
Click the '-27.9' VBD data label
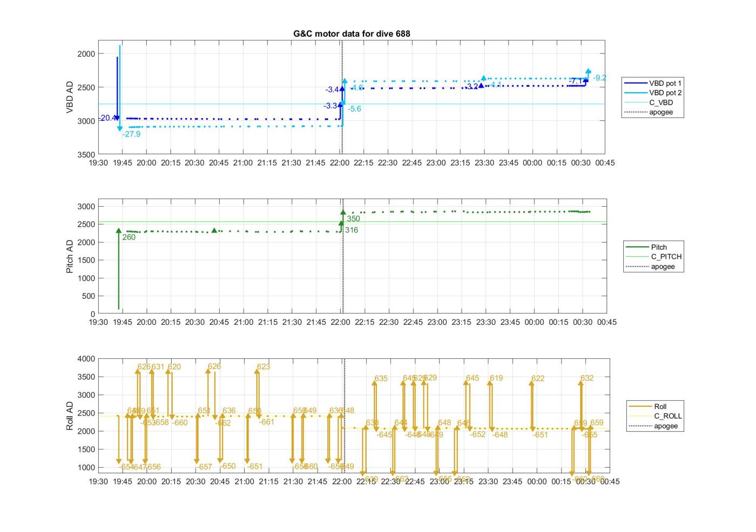[x=131, y=134]
